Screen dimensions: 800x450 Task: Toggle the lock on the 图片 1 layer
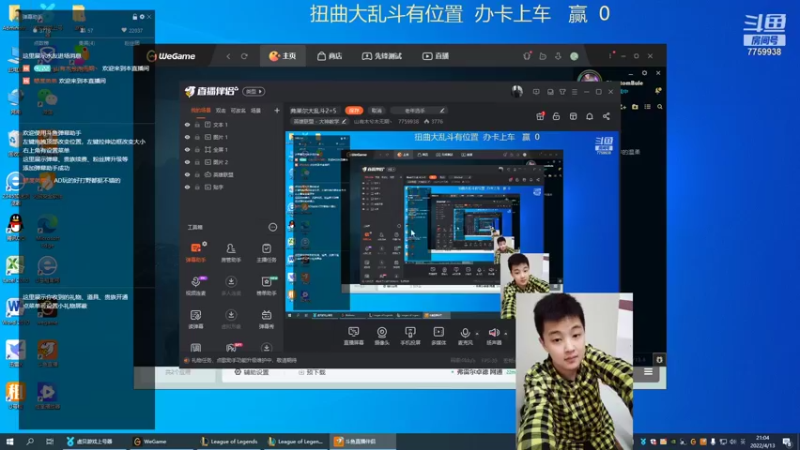[x=197, y=137]
